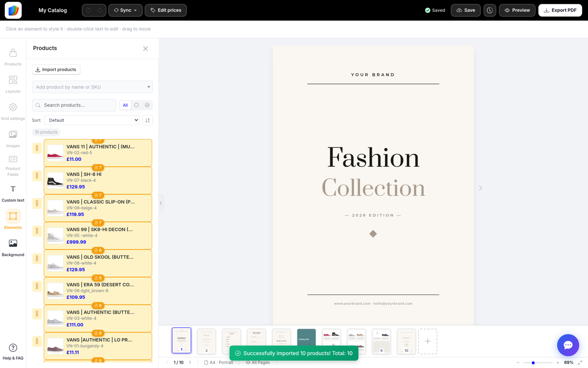Open the Sort Default dropdown
The width and height of the screenshot is (588, 368).
click(92, 120)
